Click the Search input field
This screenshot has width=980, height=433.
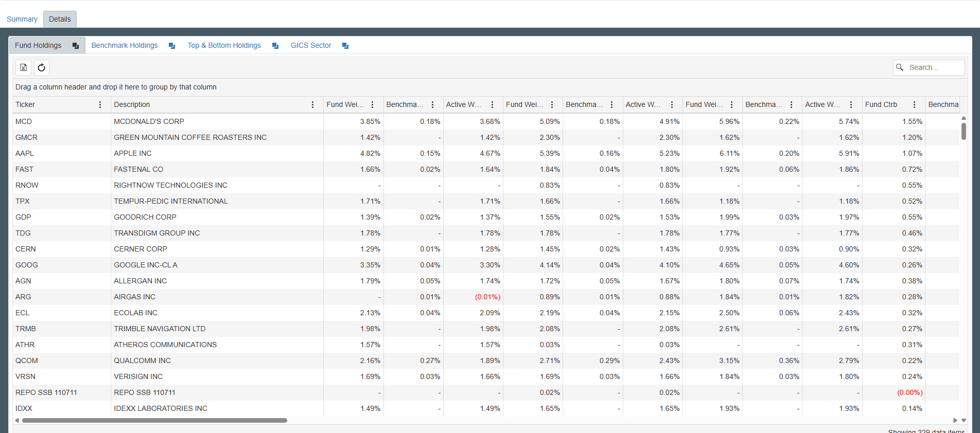[x=935, y=67]
